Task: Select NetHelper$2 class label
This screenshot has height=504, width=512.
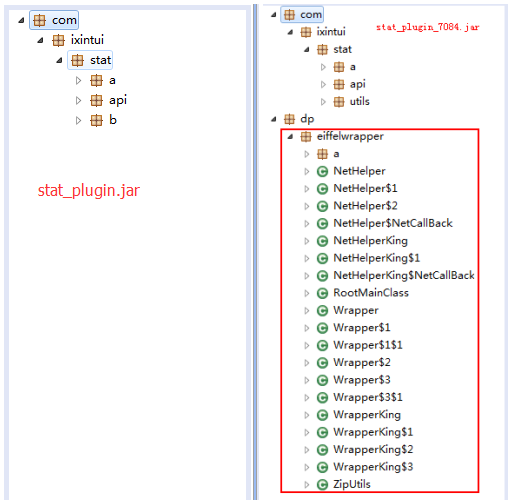Action: [x=365, y=206]
